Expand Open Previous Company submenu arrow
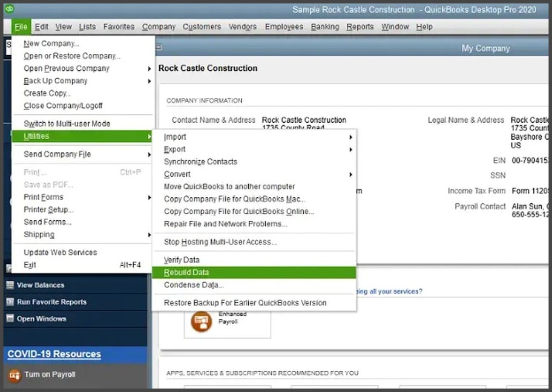552x392 pixels. click(149, 68)
